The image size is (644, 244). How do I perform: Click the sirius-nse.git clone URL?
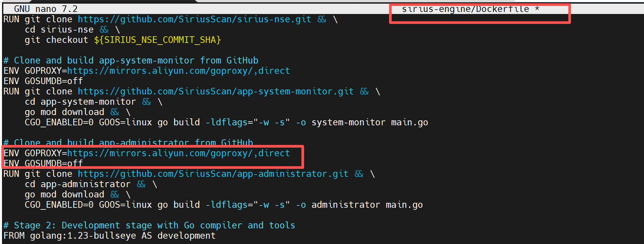pyautogui.click(x=195, y=19)
